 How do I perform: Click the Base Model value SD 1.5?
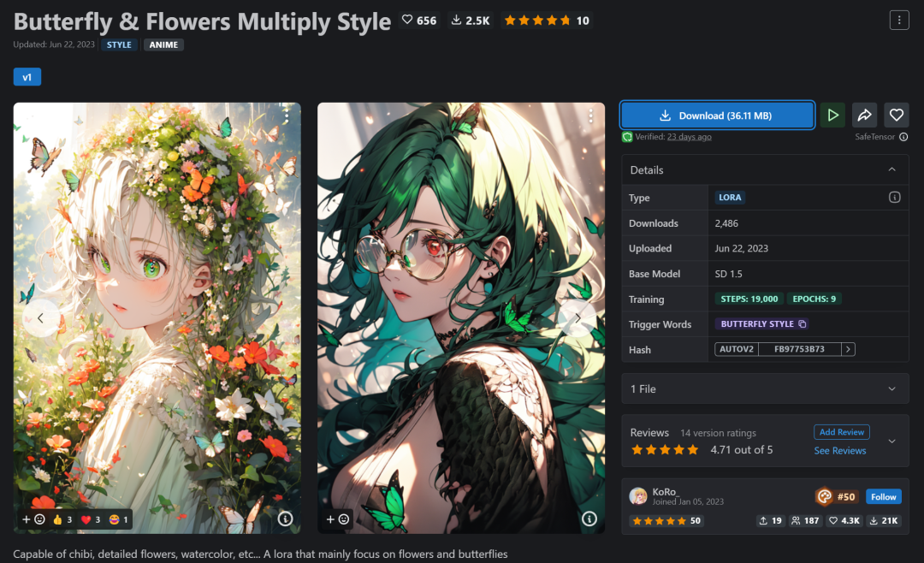pos(728,274)
